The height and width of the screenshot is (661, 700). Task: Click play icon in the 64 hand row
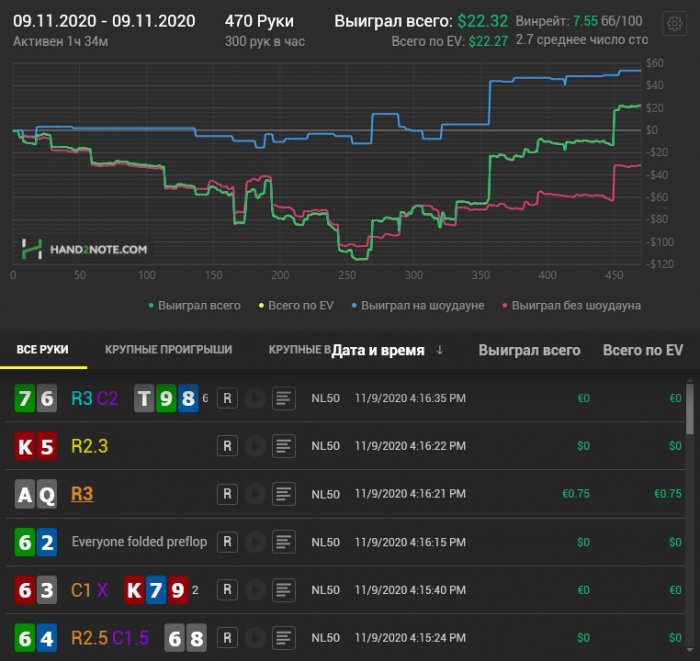(x=255, y=638)
